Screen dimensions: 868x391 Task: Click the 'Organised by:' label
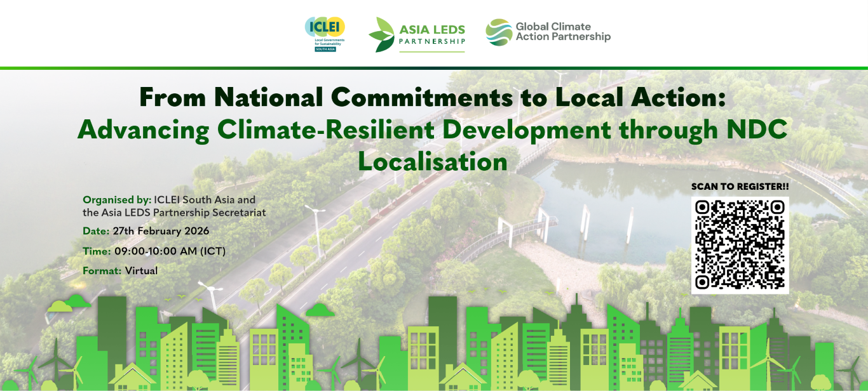[x=117, y=199]
